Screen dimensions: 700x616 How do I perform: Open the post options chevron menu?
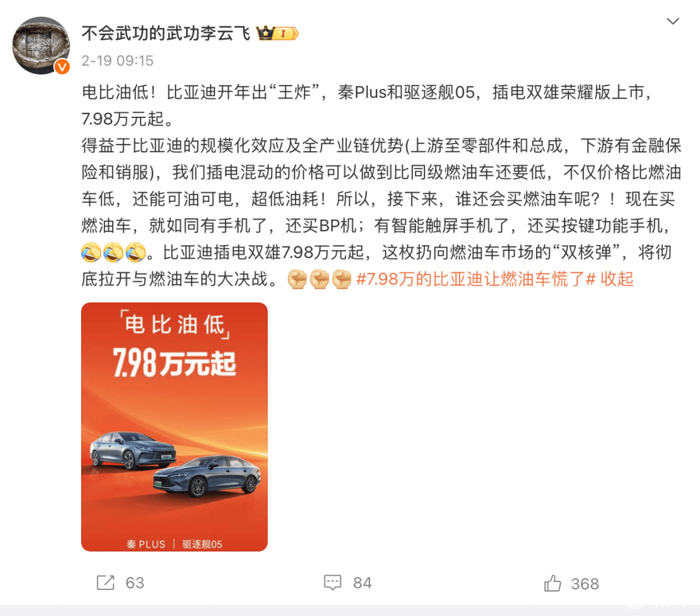[673, 21]
